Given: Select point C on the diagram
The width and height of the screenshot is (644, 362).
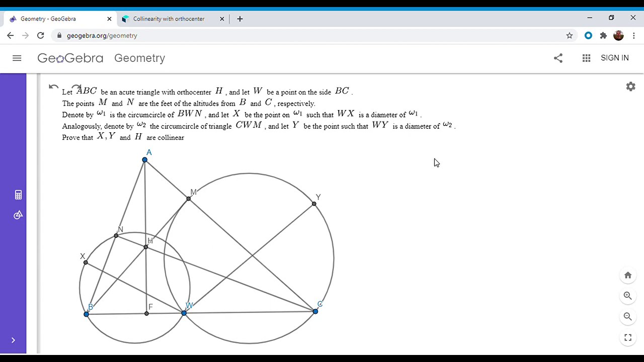Looking at the screenshot, I should tap(315, 312).
